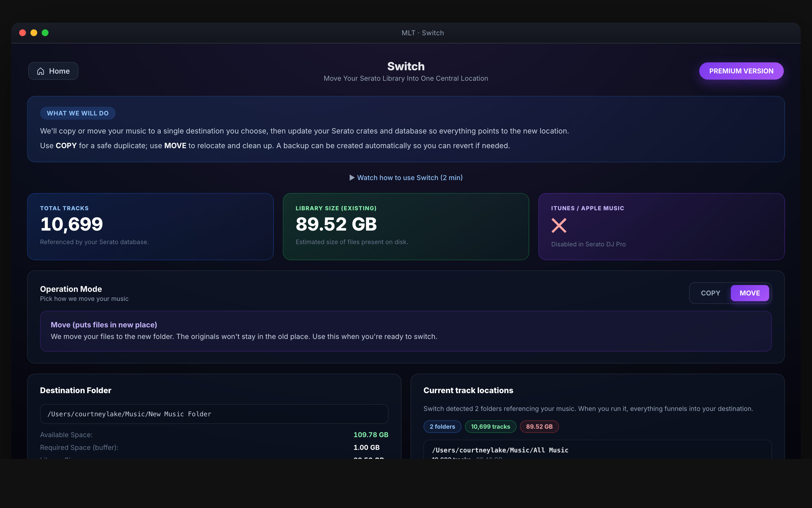Click the Switch page title

coord(406,67)
